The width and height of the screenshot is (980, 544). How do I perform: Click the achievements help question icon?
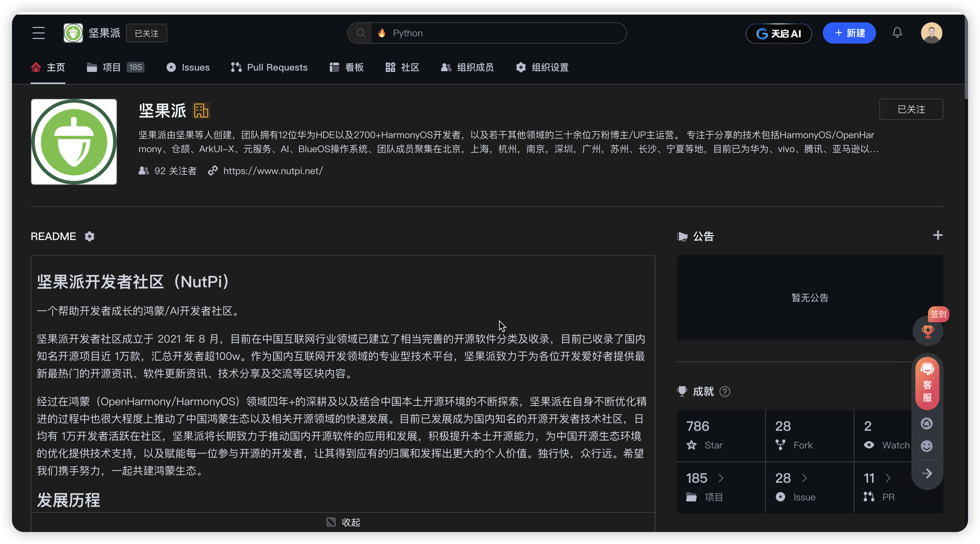pos(725,392)
